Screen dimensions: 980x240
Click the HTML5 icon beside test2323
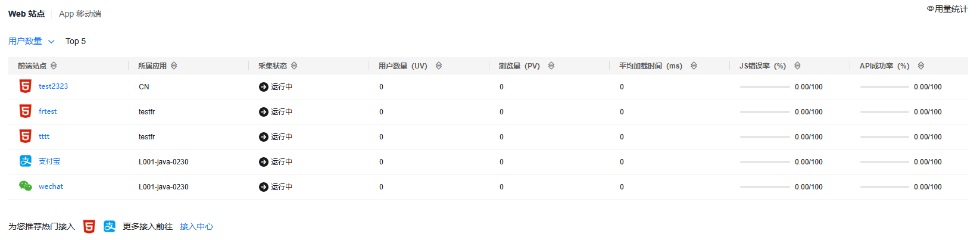click(x=26, y=86)
